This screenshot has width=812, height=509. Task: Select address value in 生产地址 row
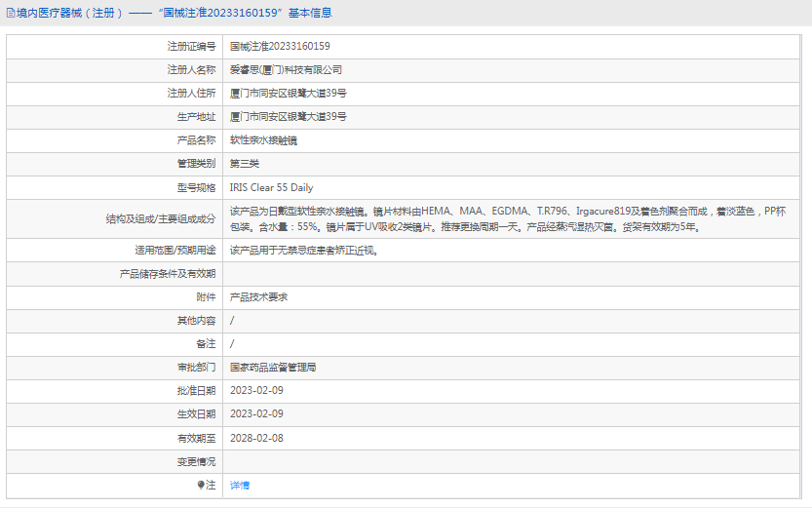pos(288,117)
